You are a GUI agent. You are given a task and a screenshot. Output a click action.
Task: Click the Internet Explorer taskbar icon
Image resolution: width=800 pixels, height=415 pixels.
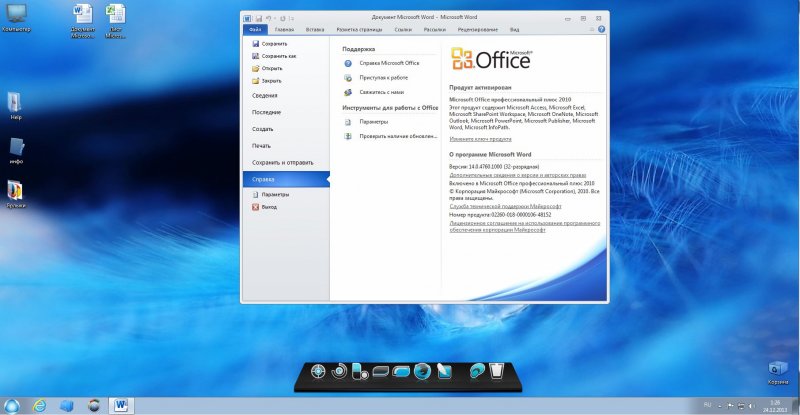pyautogui.click(x=39, y=406)
